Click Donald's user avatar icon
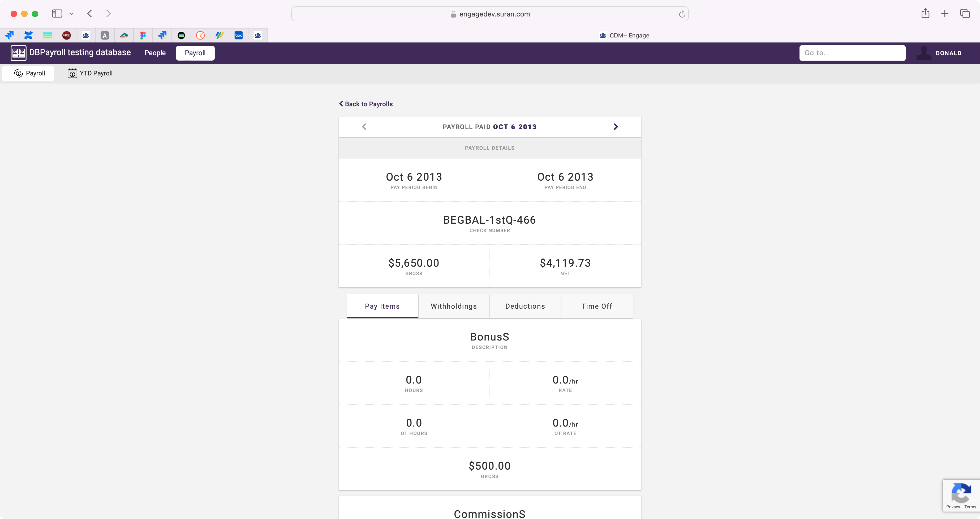The height and width of the screenshot is (519, 980). (x=924, y=53)
